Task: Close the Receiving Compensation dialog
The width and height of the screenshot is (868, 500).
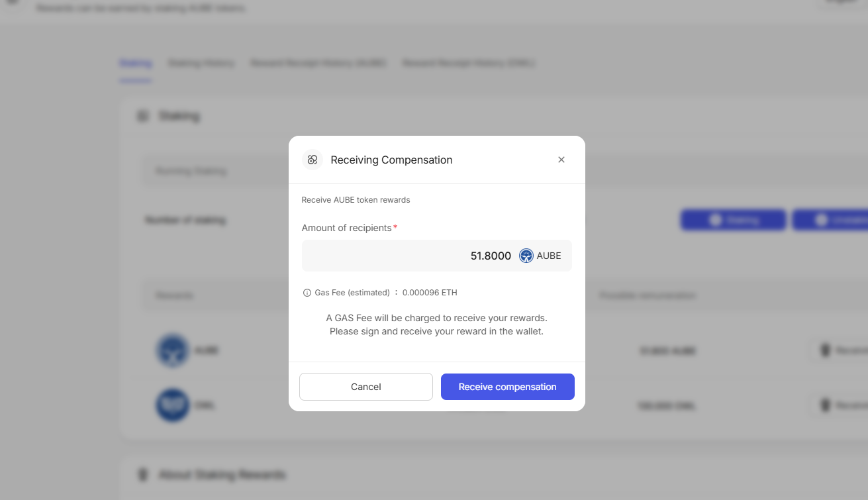Action: click(x=561, y=160)
